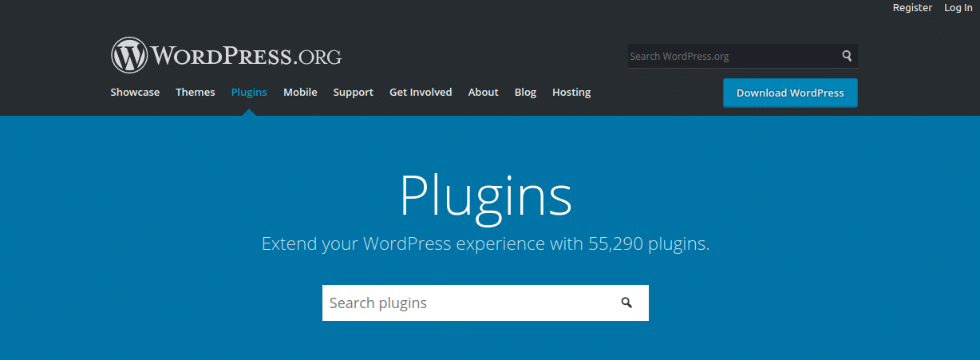The width and height of the screenshot is (980, 360).
Task: Click into the Search plugins box
Action: click(467, 303)
